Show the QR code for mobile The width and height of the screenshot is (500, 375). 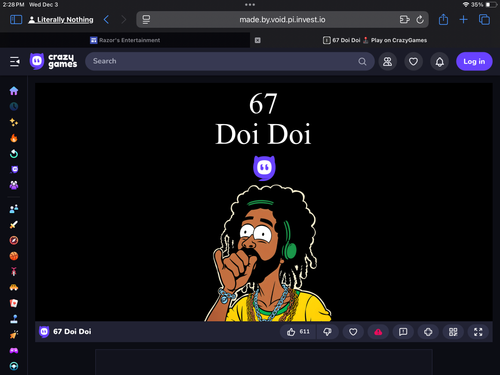point(453,332)
